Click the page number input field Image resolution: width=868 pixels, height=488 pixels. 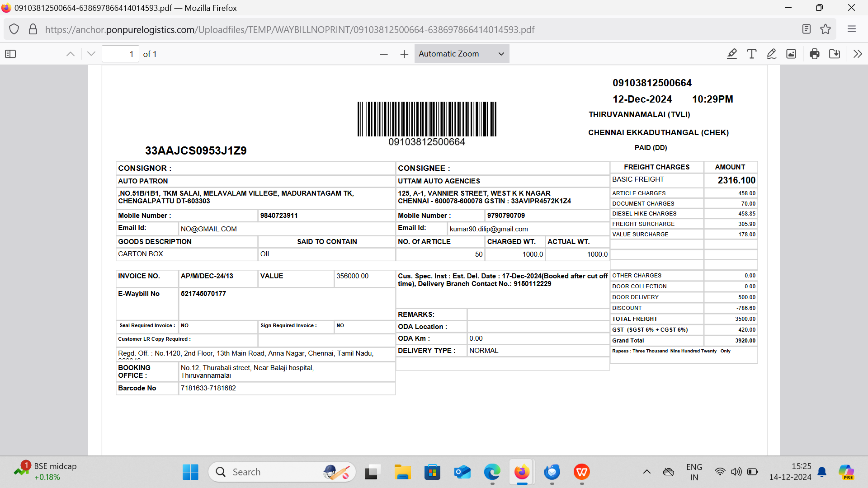[x=120, y=54]
